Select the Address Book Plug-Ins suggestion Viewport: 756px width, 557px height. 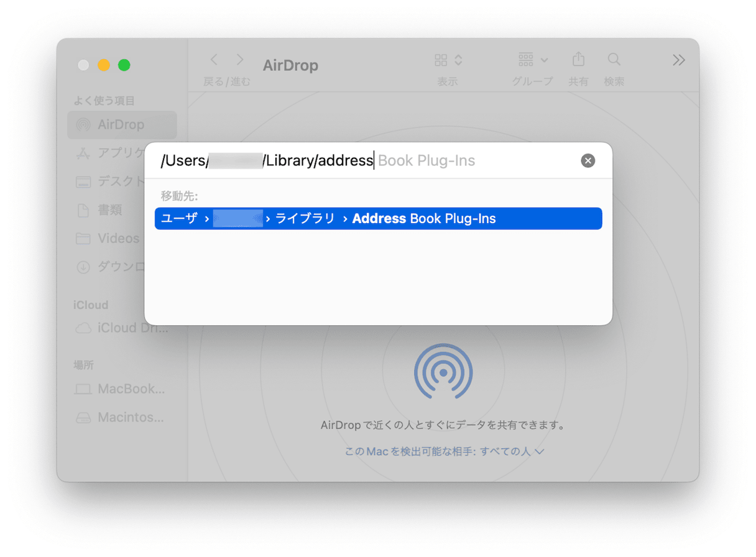tap(378, 219)
